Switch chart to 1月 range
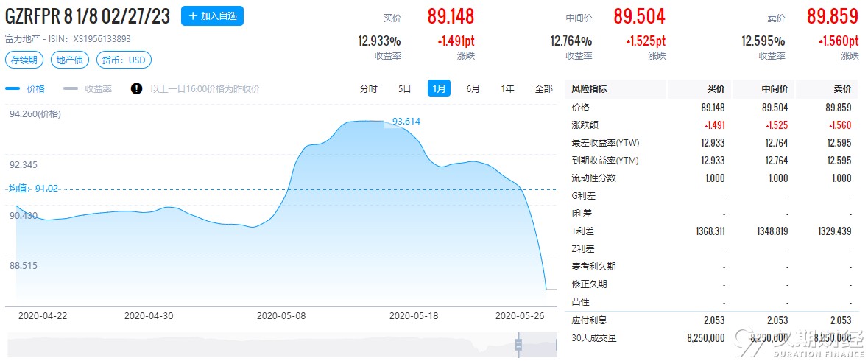The height and width of the screenshot is (361, 868). pyautogui.click(x=439, y=88)
